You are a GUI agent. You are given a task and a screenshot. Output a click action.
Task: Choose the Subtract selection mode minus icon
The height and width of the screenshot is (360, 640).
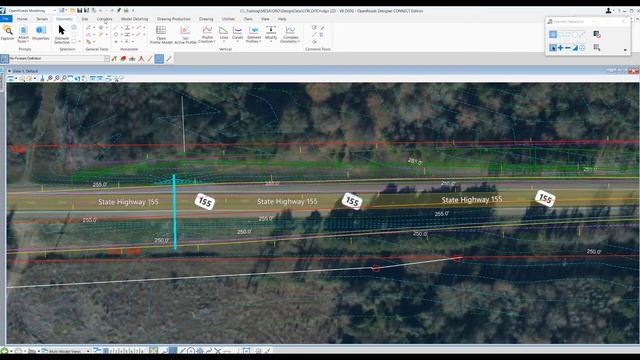coord(567,48)
